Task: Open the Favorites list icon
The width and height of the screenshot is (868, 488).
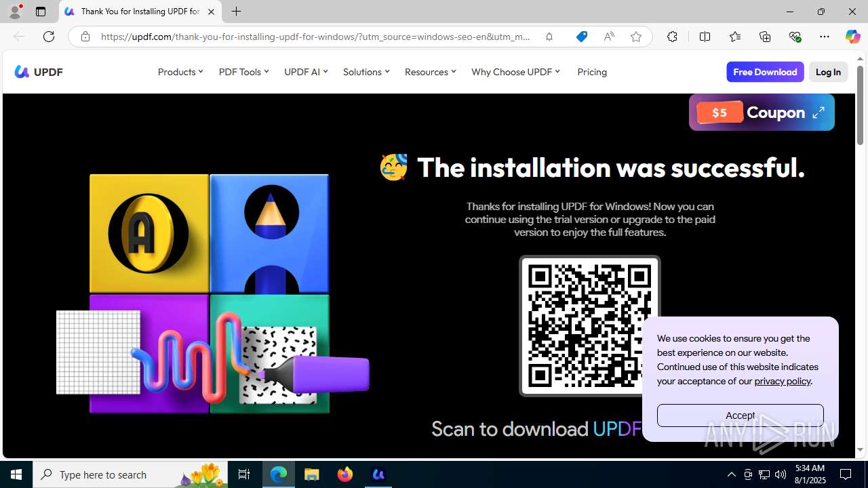Action: 735,37
